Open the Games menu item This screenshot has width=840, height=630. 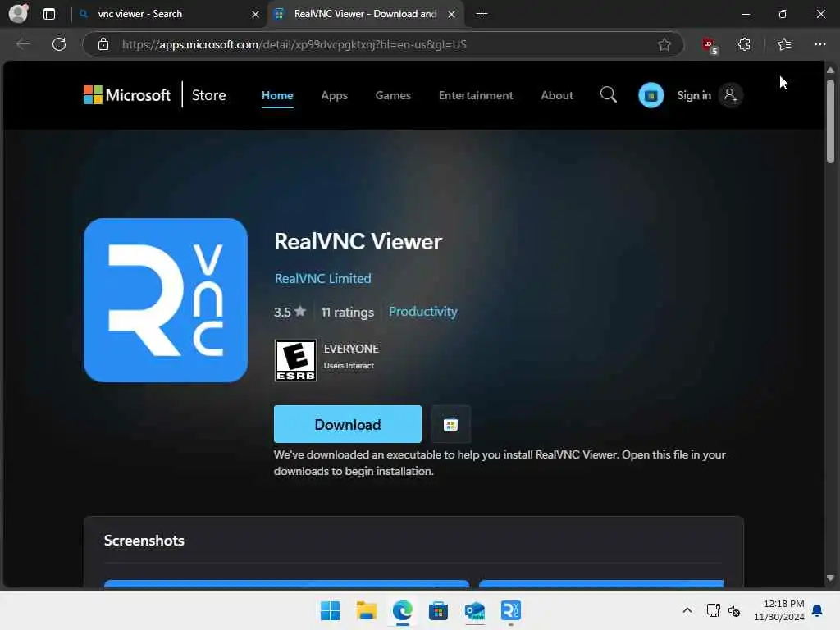click(x=393, y=95)
